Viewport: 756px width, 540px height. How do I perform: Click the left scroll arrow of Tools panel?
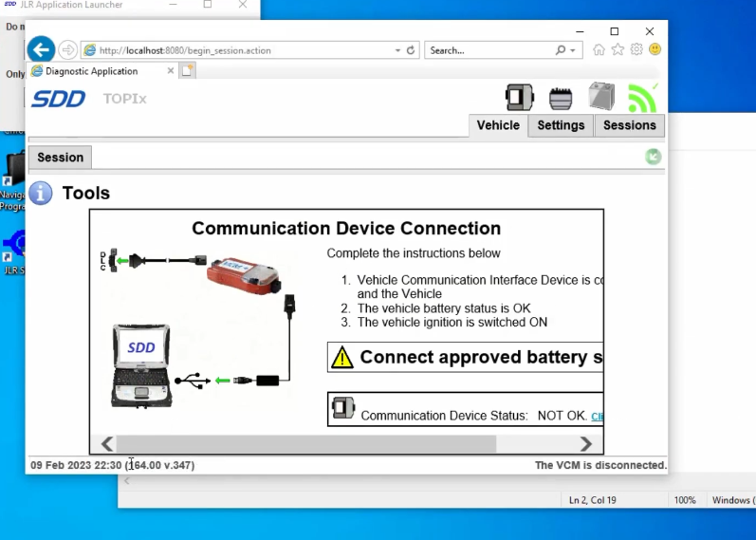(x=107, y=444)
